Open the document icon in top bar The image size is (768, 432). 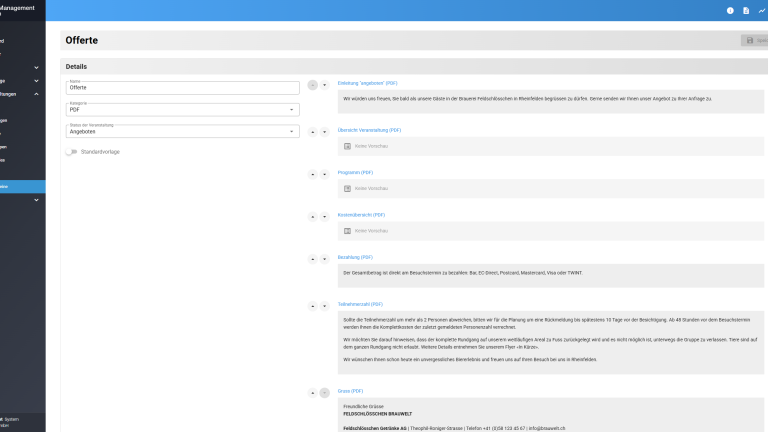[x=746, y=11]
